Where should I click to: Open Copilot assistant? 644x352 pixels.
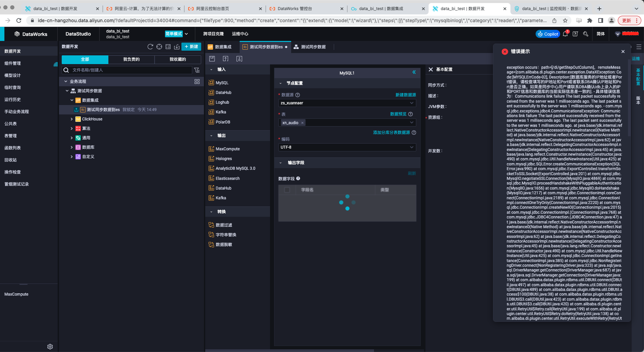(548, 34)
